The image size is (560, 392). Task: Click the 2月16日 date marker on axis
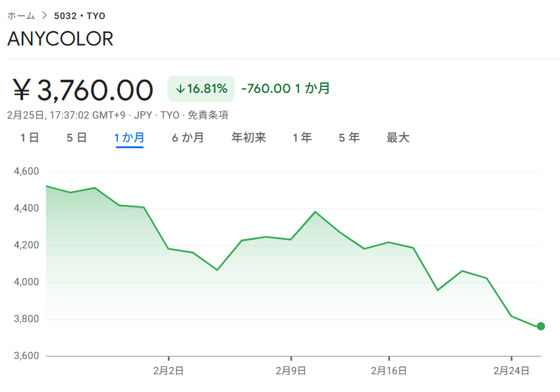(389, 371)
